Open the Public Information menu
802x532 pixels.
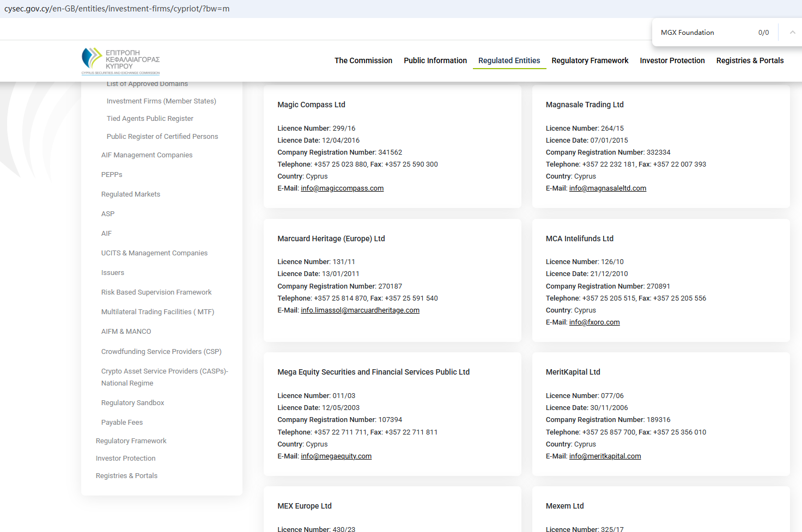[x=435, y=60]
